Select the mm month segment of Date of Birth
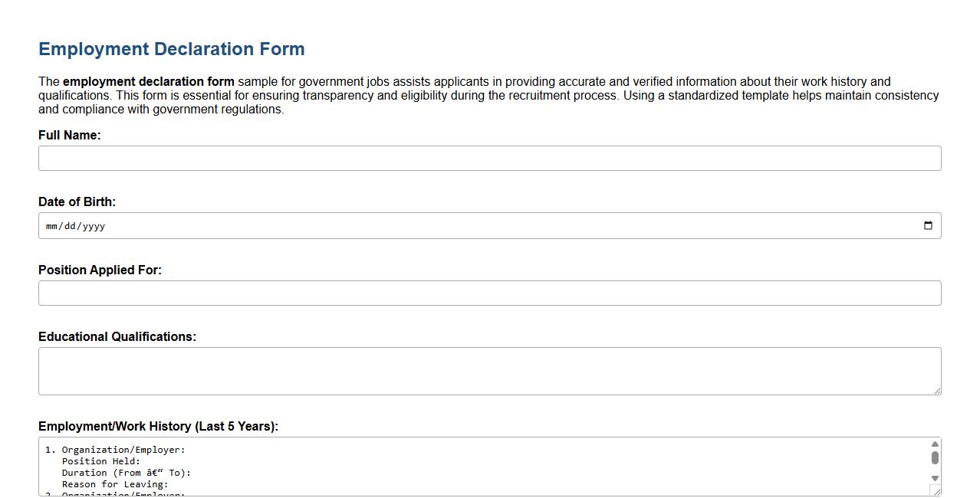The width and height of the screenshot is (980, 498). pyautogui.click(x=52, y=225)
